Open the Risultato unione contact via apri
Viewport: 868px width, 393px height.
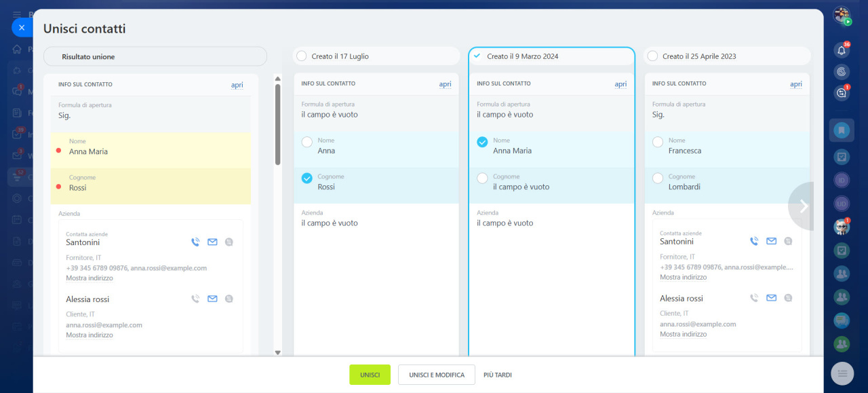(237, 85)
